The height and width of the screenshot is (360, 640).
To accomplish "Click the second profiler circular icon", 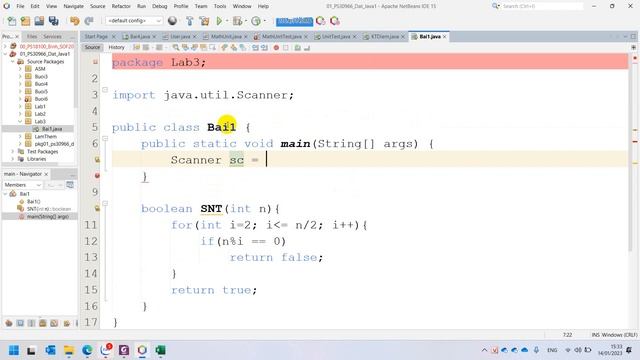I will pyautogui.click(x=335, y=21).
